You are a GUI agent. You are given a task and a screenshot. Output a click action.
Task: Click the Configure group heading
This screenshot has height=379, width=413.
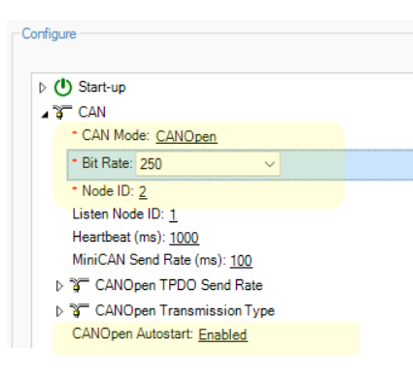point(49,34)
